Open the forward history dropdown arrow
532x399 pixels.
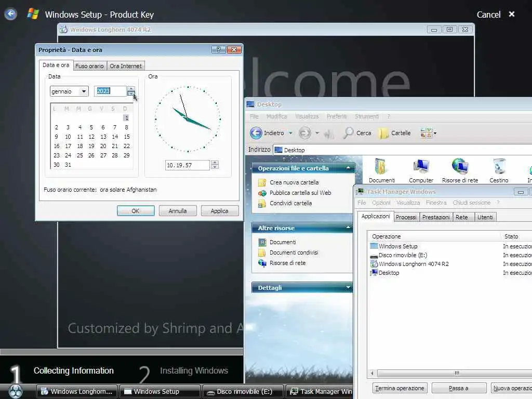pyautogui.click(x=317, y=133)
